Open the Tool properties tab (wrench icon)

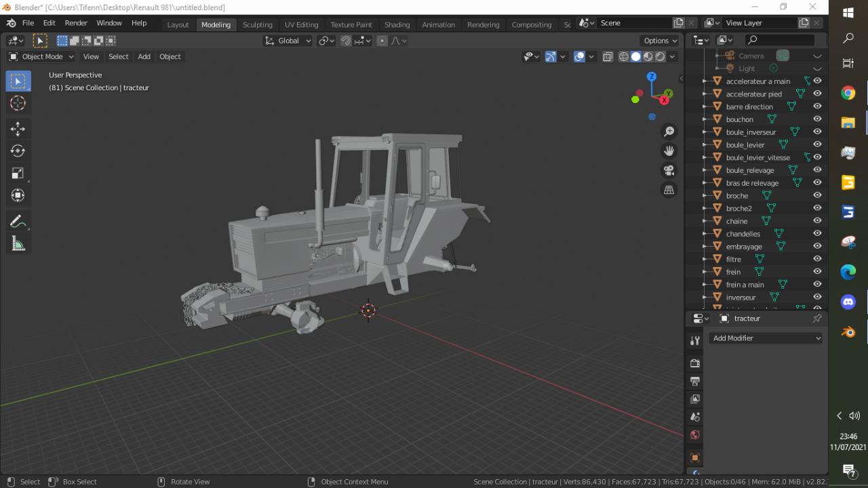[695, 341]
